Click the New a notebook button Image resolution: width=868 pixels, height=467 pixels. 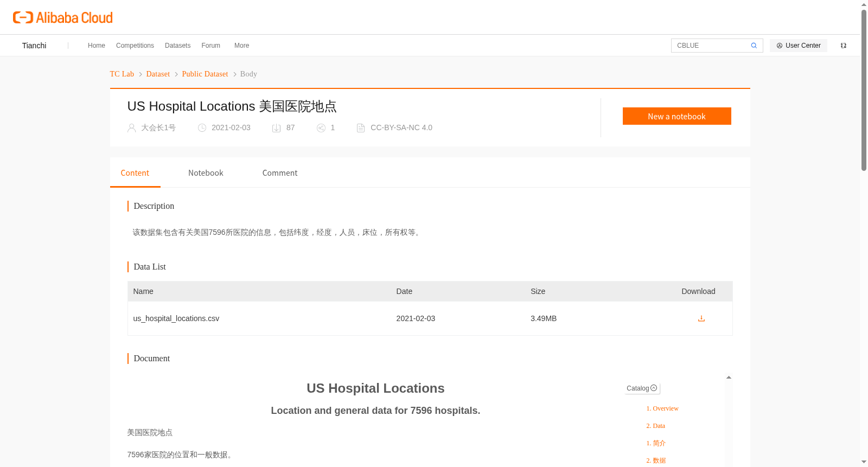click(x=676, y=116)
